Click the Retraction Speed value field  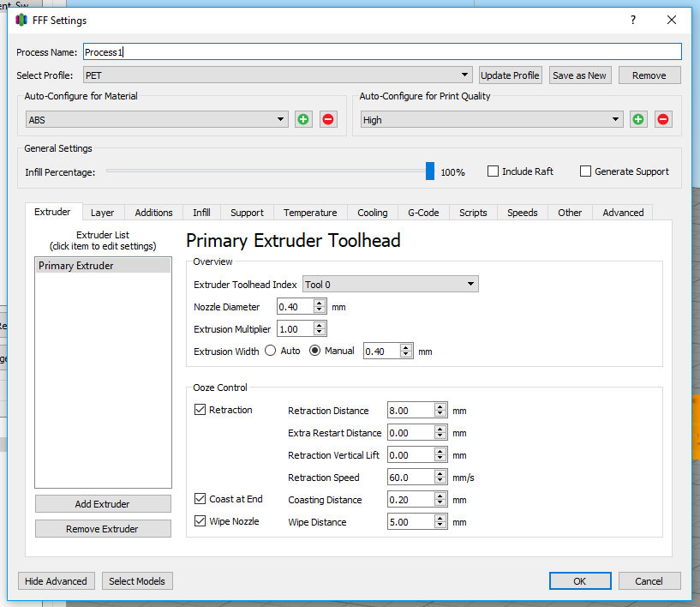[x=410, y=478]
